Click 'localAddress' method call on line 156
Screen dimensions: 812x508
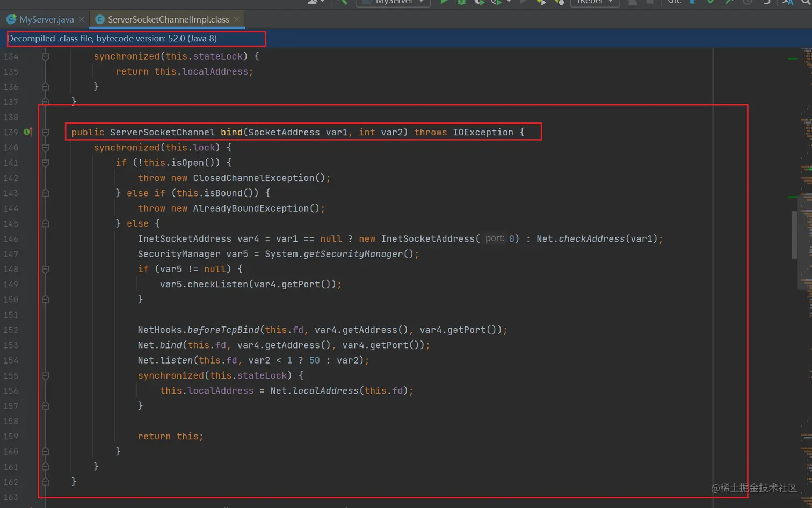tap(325, 391)
